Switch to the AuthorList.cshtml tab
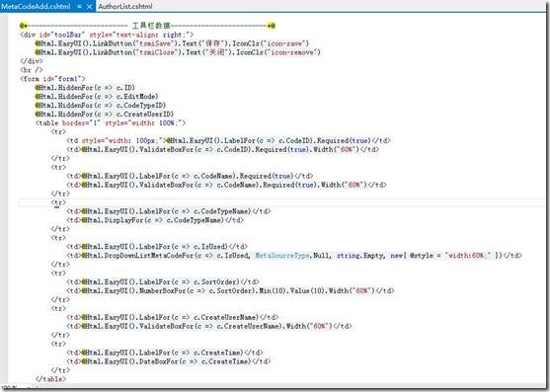550x392 pixels. pyautogui.click(x=124, y=6)
